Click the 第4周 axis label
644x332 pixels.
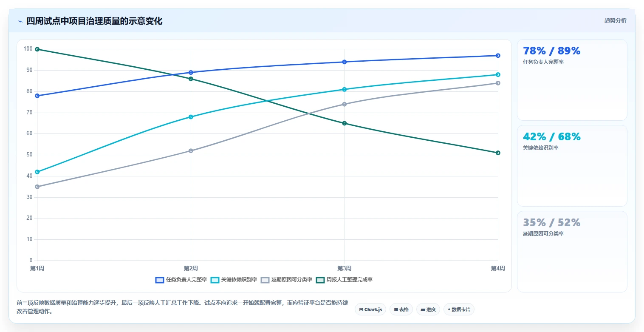[x=498, y=268]
